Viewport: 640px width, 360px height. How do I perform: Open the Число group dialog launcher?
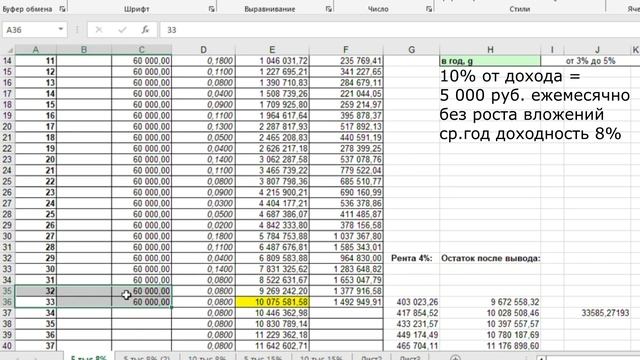coord(429,9)
